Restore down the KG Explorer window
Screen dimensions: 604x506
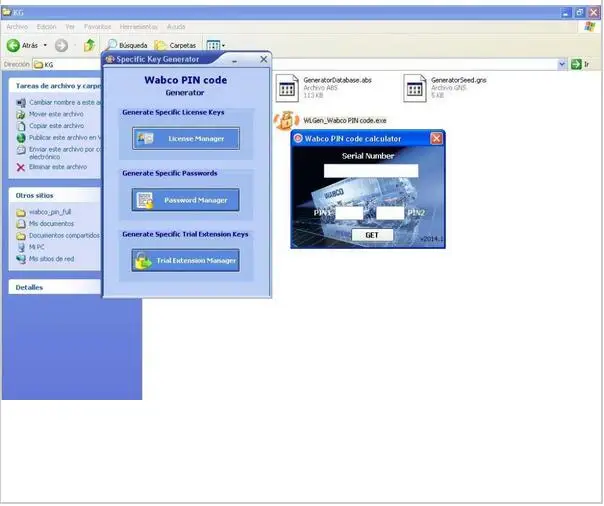(580, 13)
